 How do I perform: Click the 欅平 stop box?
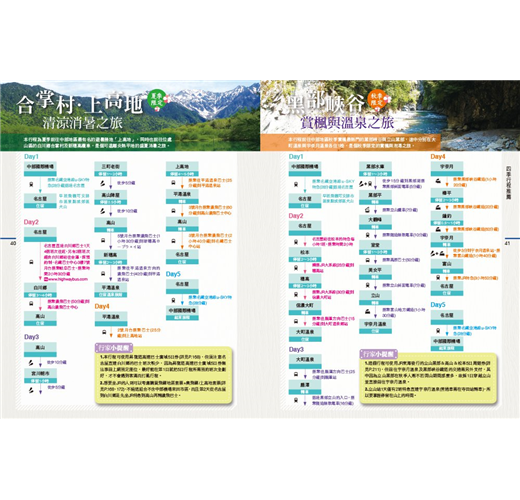point(447,195)
